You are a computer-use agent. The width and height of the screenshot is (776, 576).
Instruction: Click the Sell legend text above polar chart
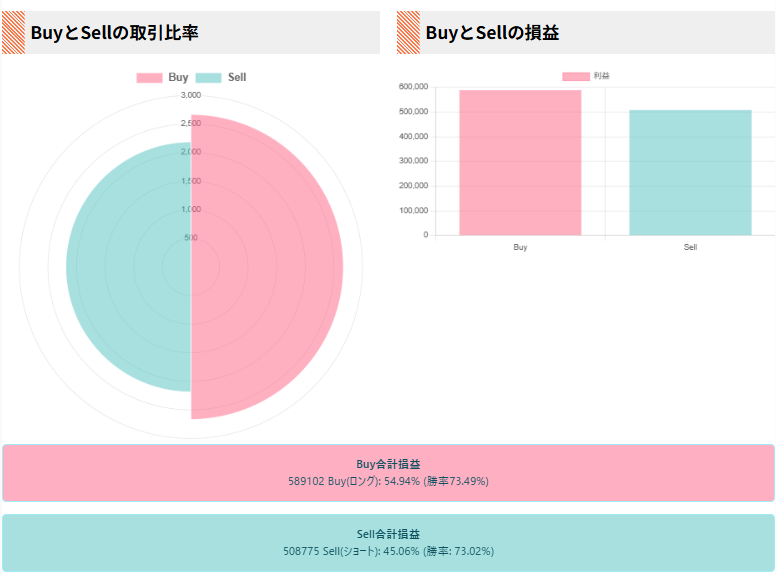point(237,78)
